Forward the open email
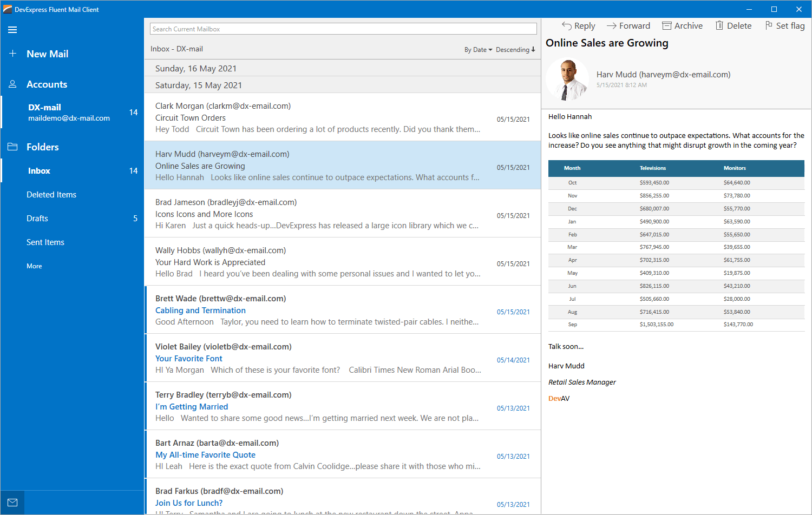812x515 pixels. pos(628,26)
